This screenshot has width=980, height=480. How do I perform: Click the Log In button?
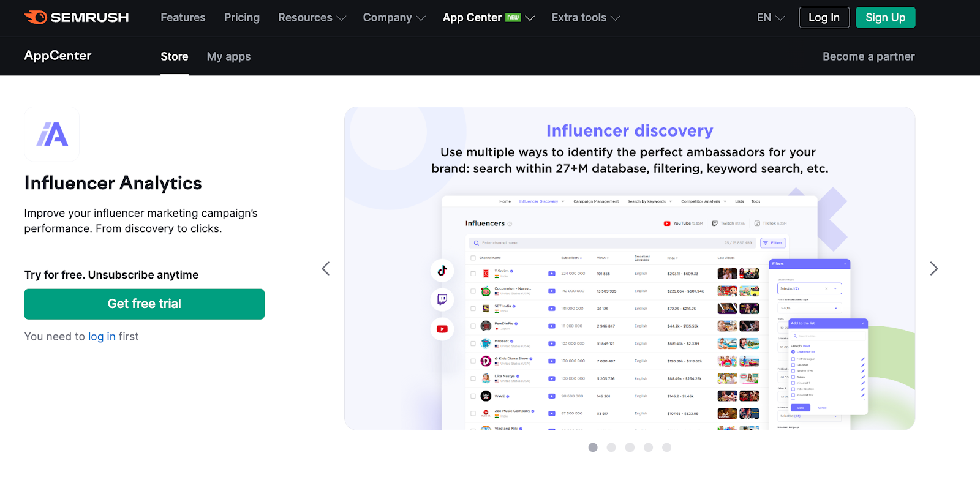pos(824,18)
